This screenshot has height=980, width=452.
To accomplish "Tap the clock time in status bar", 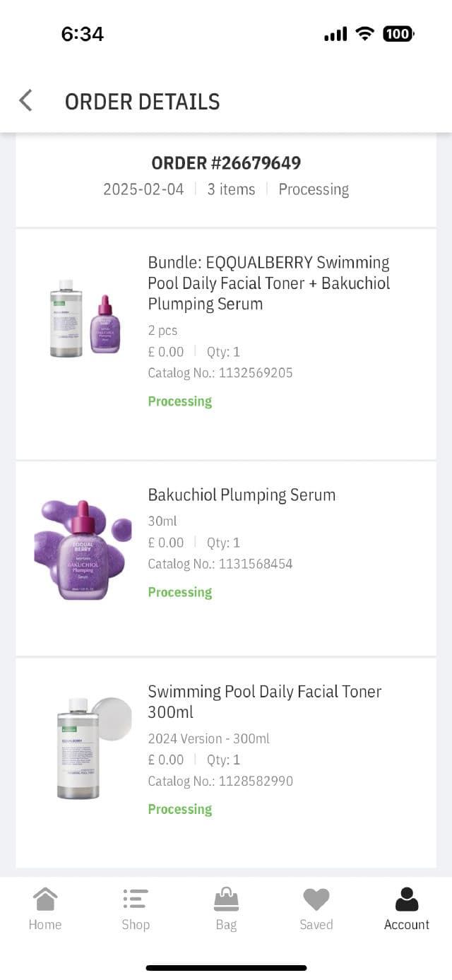I will pyautogui.click(x=83, y=34).
